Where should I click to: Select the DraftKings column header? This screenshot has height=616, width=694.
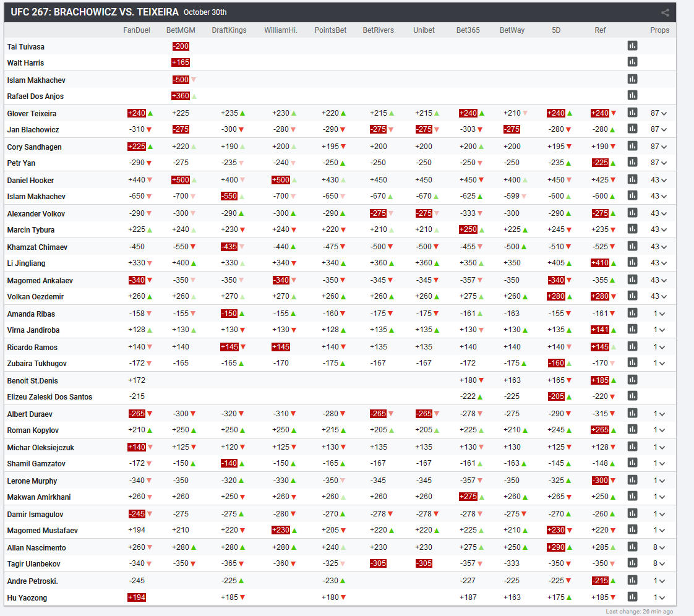coord(229,30)
